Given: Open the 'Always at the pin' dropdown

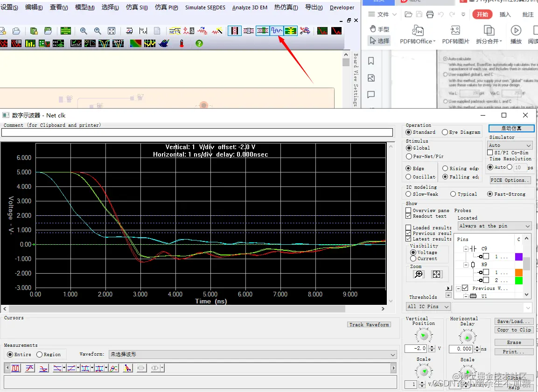Looking at the screenshot, I should point(494,226).
